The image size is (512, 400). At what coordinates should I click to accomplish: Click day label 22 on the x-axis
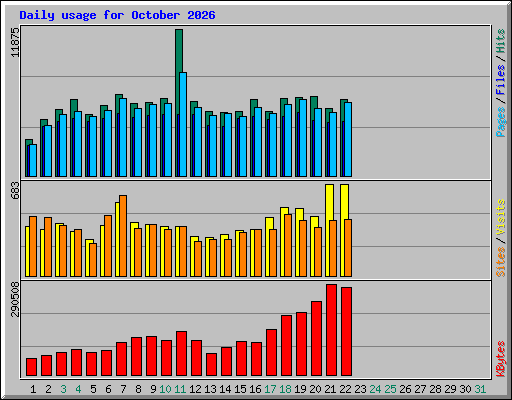pyautogui.click(x=345, y=389)
